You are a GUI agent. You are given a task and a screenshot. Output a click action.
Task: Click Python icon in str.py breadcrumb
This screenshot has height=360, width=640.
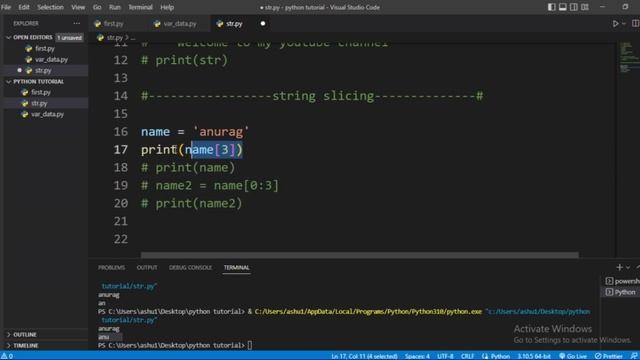100,38
